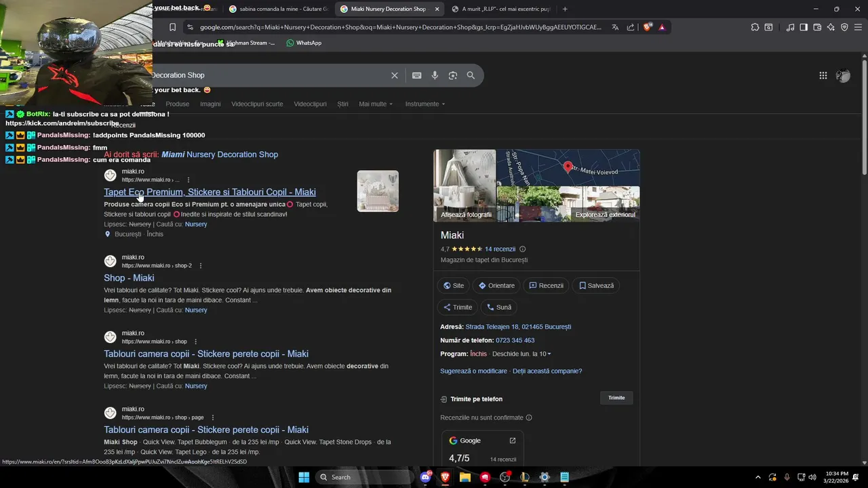Open the browser extensions puzzle icon
The height and width of the screenshot is (488, 868).
pos(755,27)
